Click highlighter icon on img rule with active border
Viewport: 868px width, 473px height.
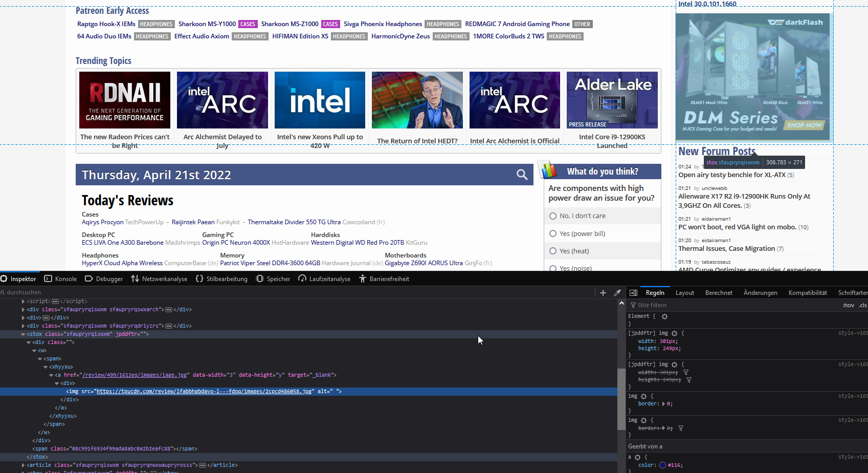644,396
